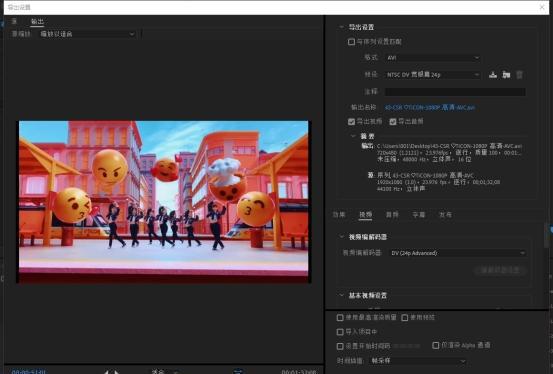Uncheck the export audio checkbox
553x374 pixels.
[x=393, y=121]
